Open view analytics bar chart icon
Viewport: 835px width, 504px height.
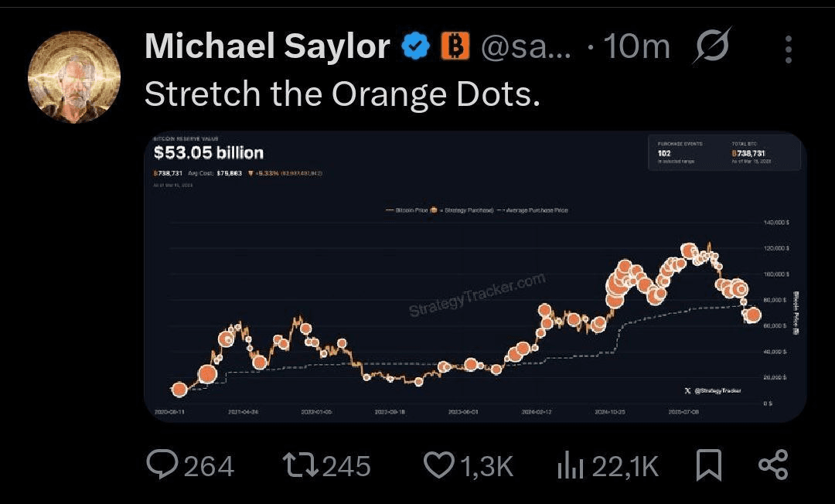[570, 465]
